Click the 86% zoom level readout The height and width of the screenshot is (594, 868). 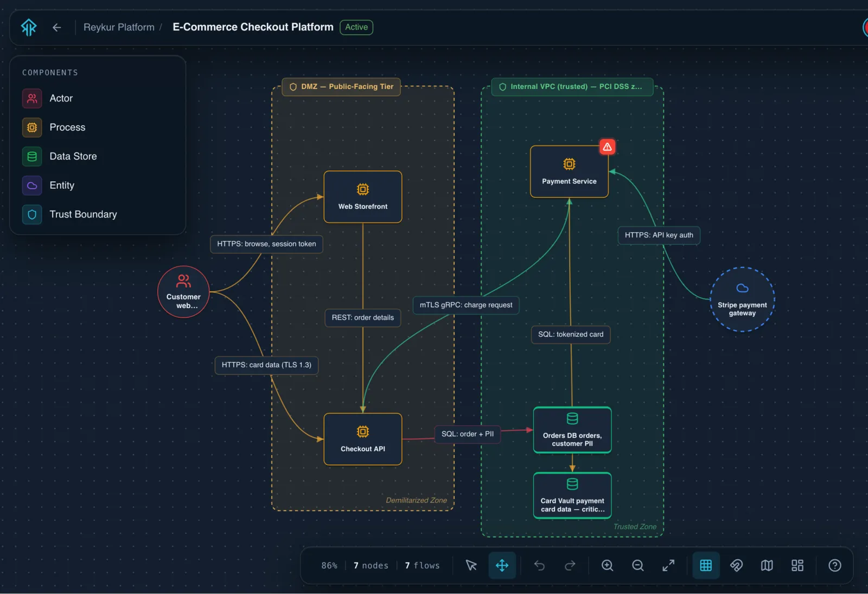coord(329,566)
